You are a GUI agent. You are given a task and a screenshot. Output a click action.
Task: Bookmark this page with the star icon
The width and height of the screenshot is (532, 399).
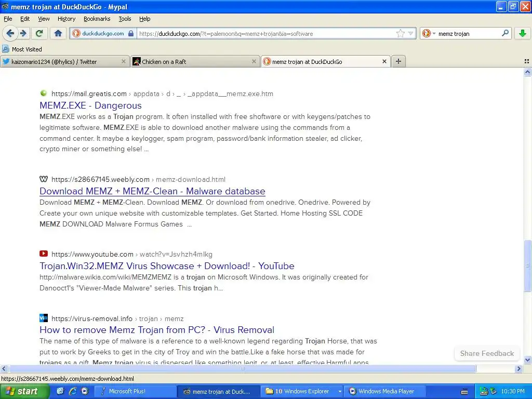(x=401, y=33)
